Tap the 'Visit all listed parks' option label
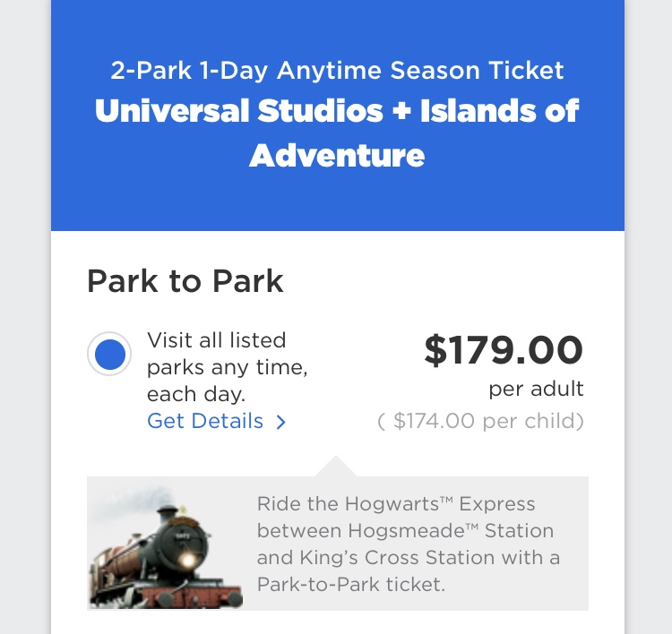This screenshot has width=672, height=634. point(216,340)
